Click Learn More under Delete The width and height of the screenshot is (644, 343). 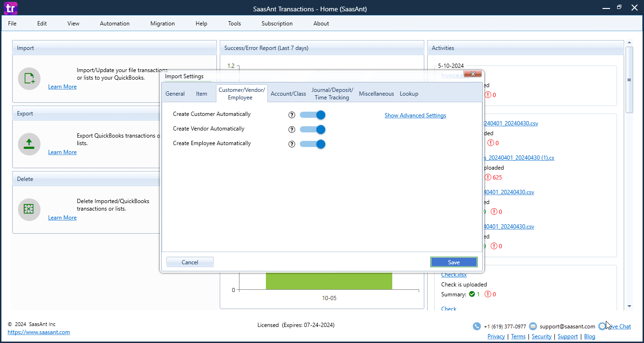62,218
